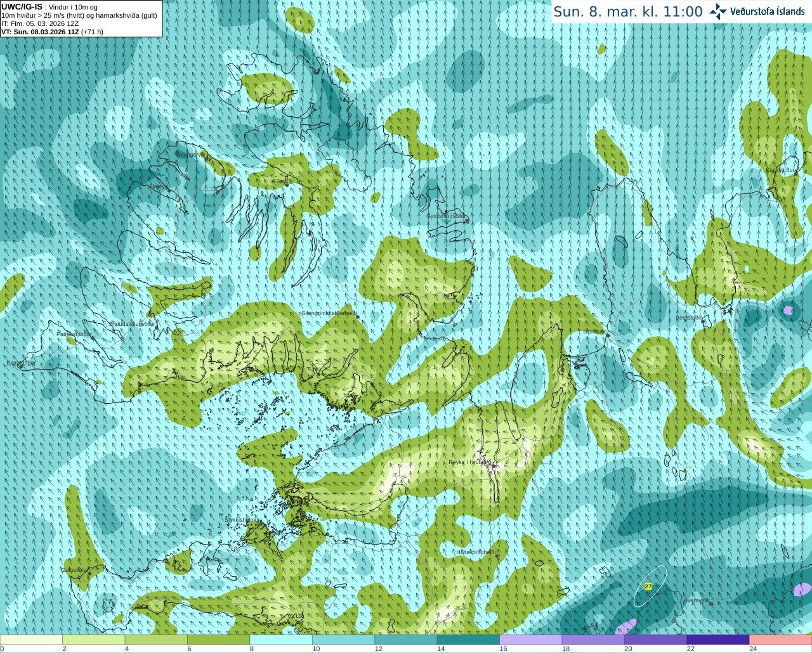This screenshot has width=812, height=653.
Task: Click the small lavender wind patch east of Bergstaðir
Action: 788,311
